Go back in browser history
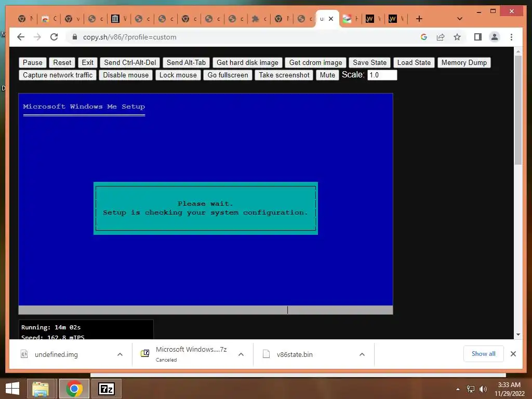The height and width of the screenshot is (399, 532). coord(21,37)
